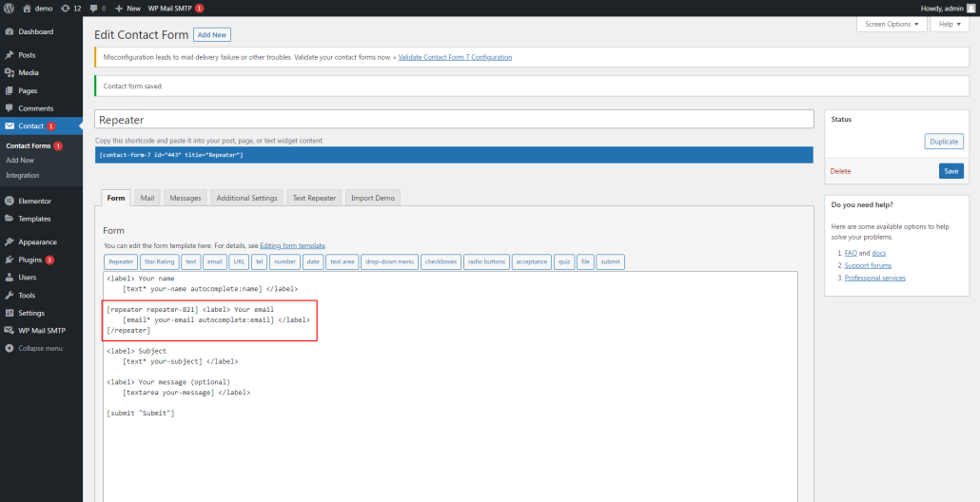Switch to the Form tab
980x502 pixels.
[x=116, y=198]
